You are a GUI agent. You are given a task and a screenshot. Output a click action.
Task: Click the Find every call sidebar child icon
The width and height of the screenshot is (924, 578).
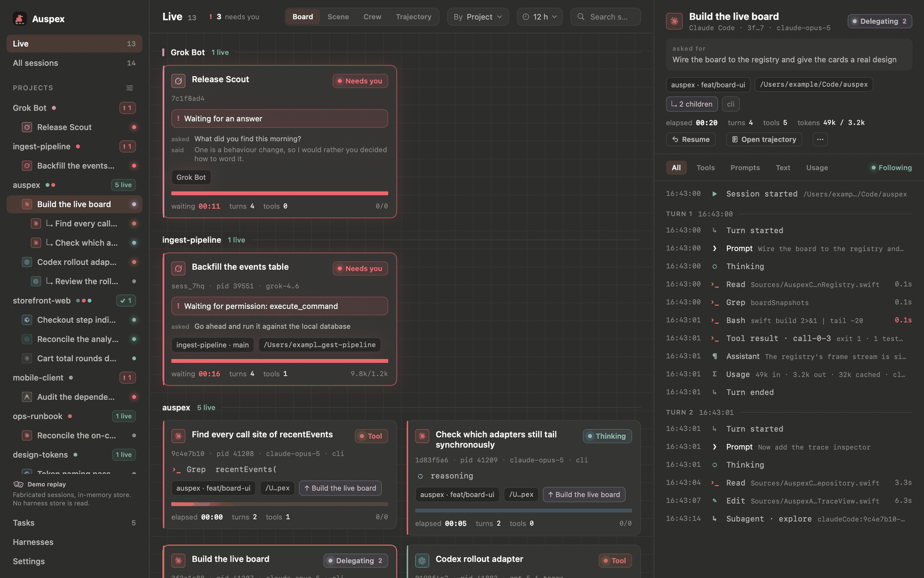point(35,223)
